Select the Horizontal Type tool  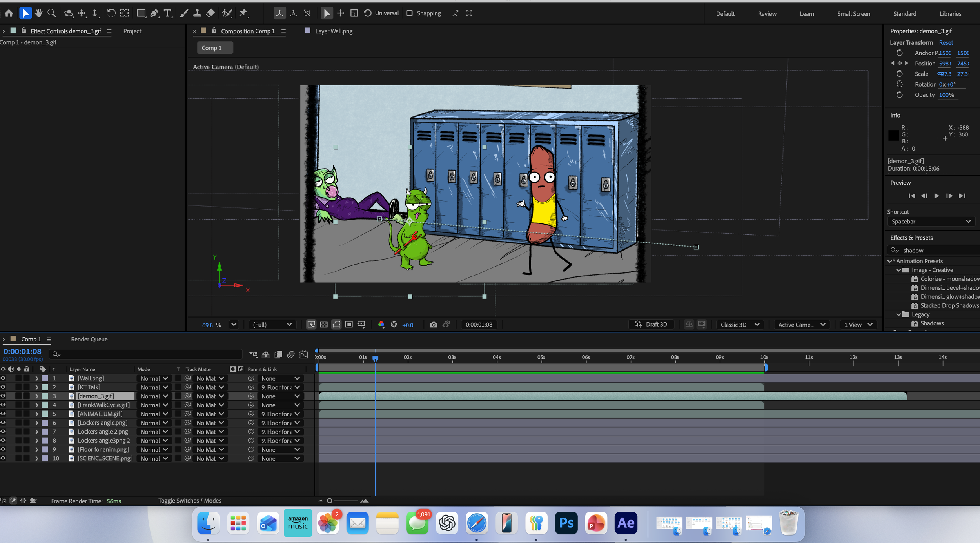pos(168,13)
